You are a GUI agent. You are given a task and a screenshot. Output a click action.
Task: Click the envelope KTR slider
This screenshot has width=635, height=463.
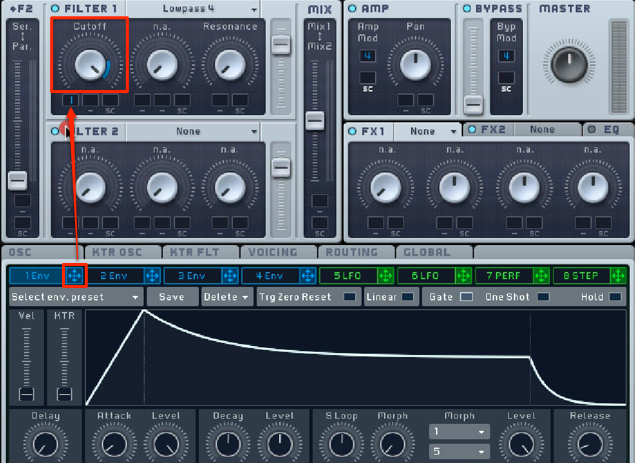click(64, 394)
